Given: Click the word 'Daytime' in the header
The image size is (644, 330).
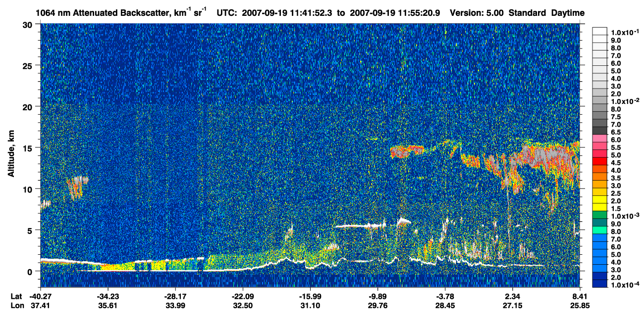Looking at the screenshot, I should click(568, 13).
